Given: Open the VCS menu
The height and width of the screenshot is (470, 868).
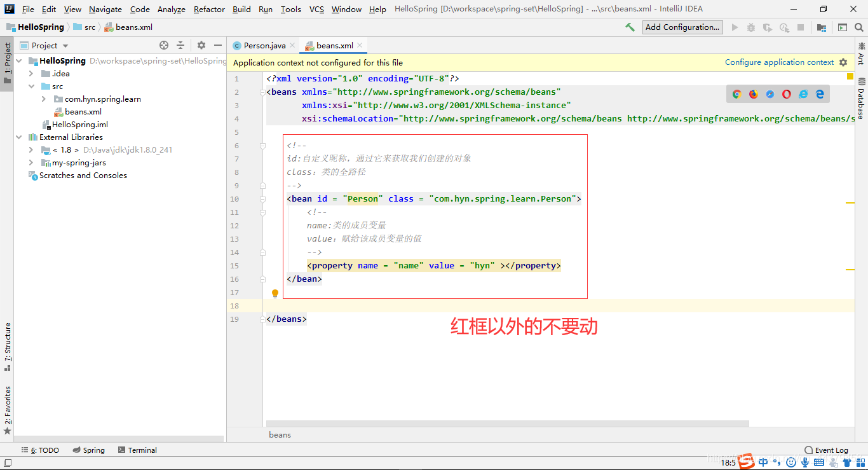Looking at the screenshot, I should [316, 9].
